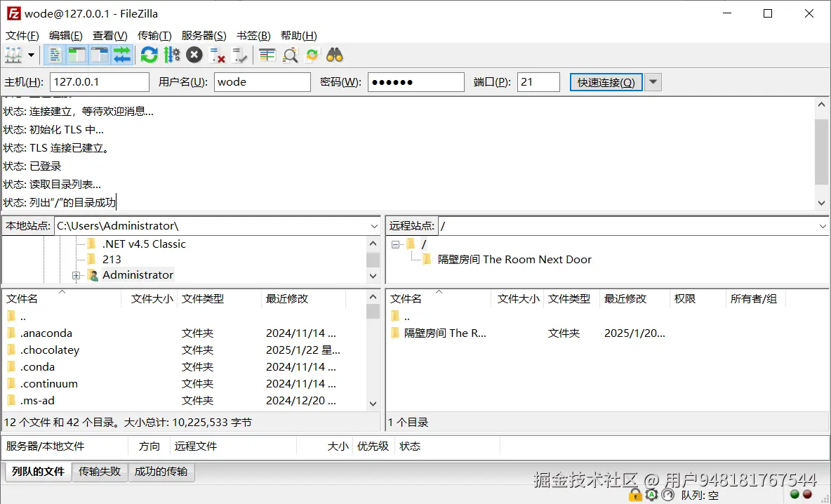Screen dimensions: 831x504
Task: Search remote files with binoculars icon
Action: click(334, 55)
